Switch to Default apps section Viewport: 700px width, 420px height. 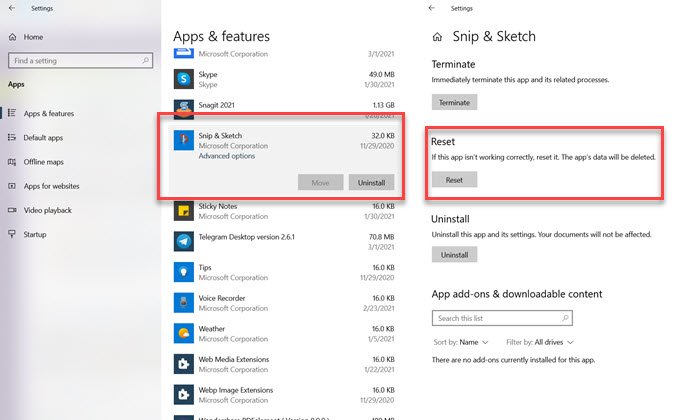tap(43, 137)
